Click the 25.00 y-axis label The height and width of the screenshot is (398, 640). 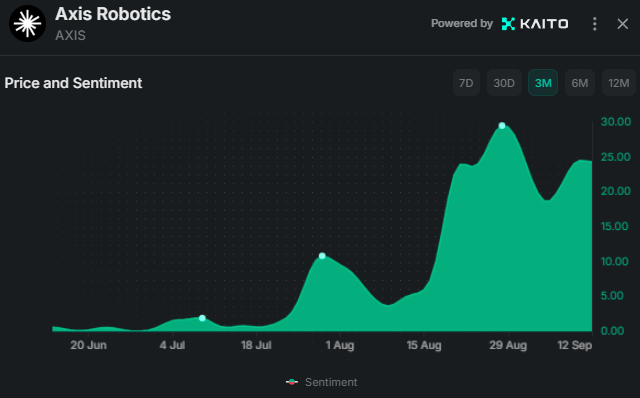[x=616, y=157]
